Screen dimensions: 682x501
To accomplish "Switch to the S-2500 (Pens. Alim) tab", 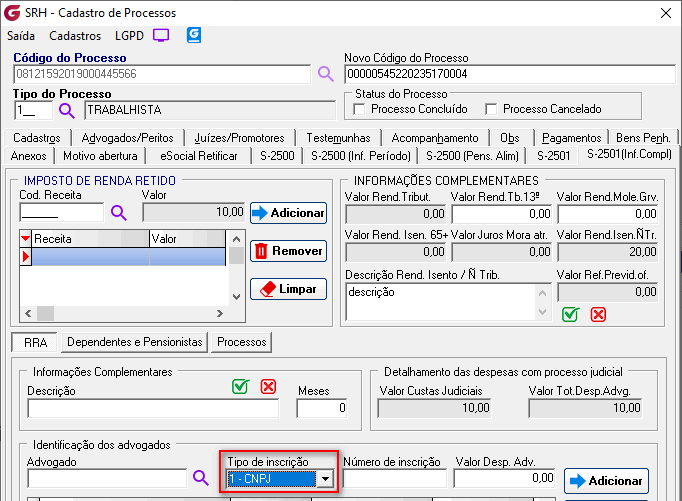I will pyautogui.click(x=472, y=155).
